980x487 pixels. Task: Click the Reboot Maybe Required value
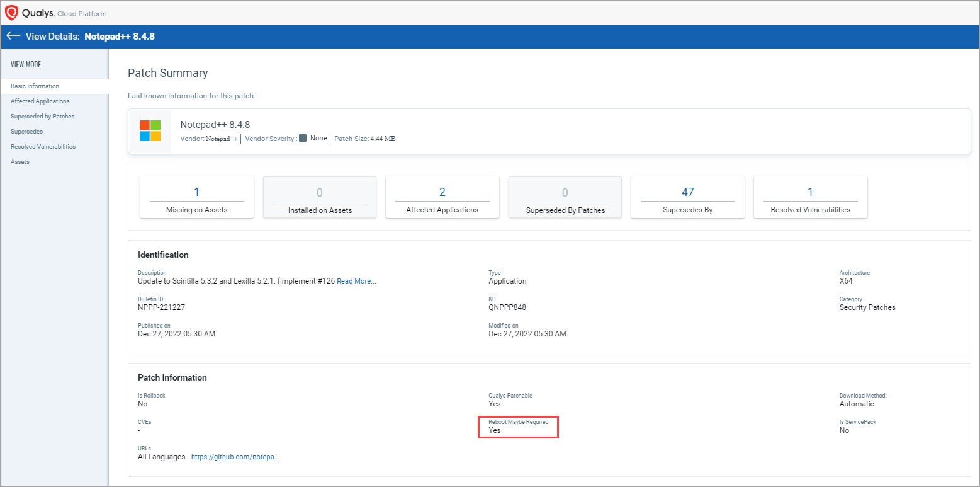pyautogui.click(x=495, y=430)
